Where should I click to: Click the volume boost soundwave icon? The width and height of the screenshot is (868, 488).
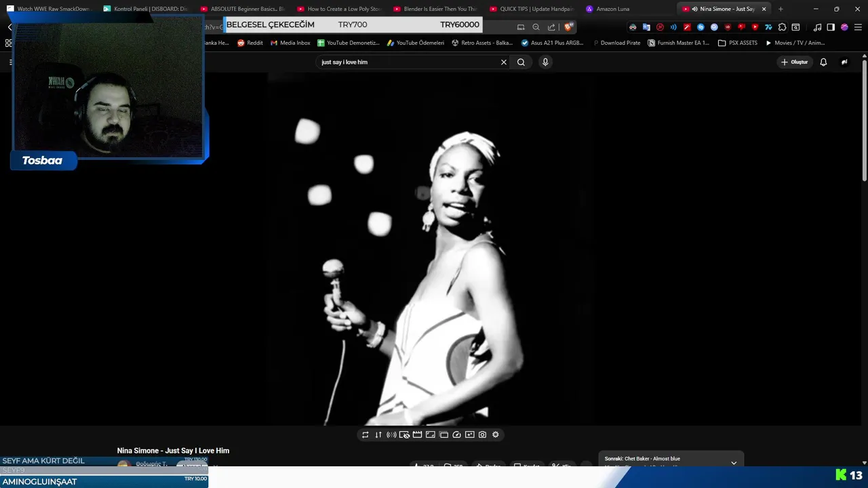click(391, 434)
